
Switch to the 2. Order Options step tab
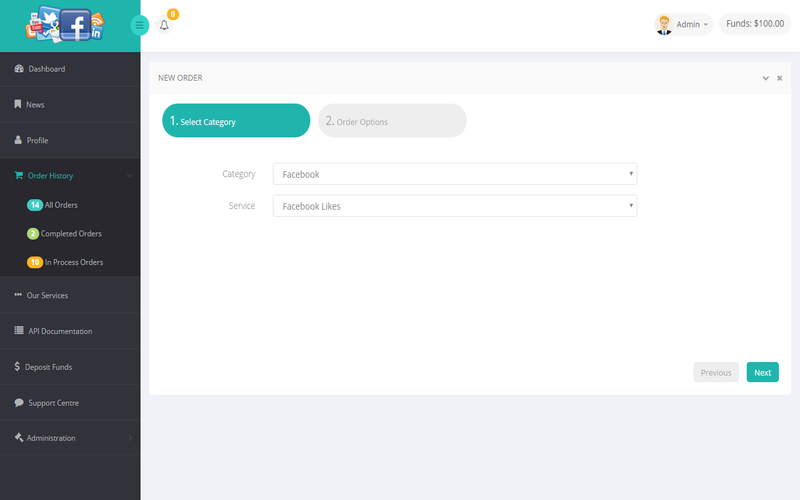click(392, 120)
